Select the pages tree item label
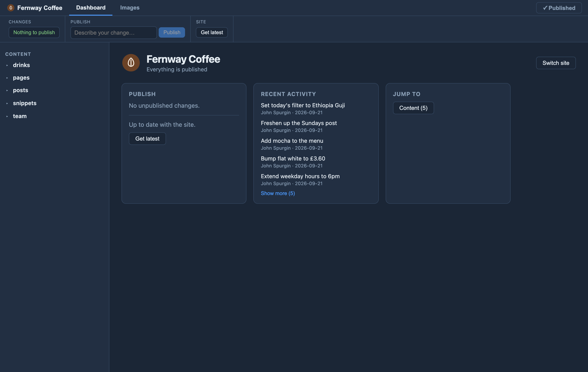588x372 pixels. click(21, 78)
